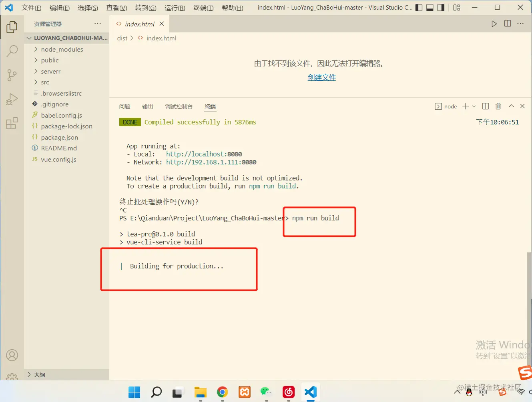Screen dimensions: 532x402
Task: Collapse the LUOYANG_CHABOHUI-MA... root folder
Action: tap(66, 38)
